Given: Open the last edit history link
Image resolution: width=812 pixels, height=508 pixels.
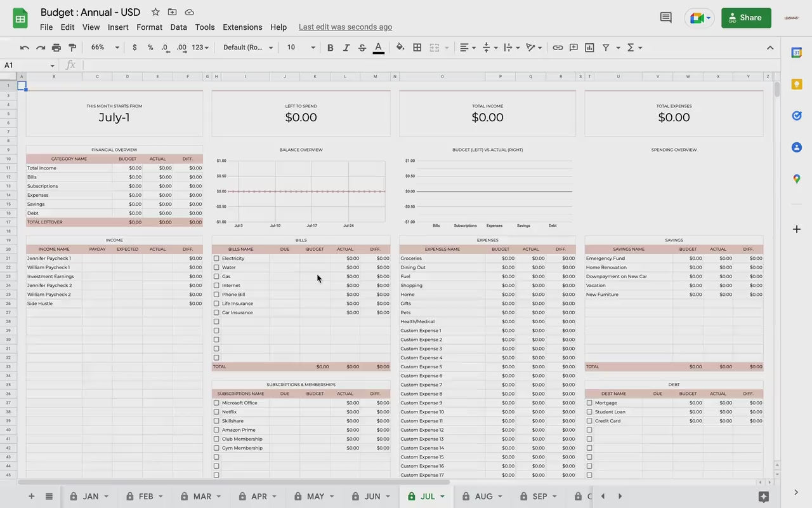Looking at the screenshot, I should coord(345,27).
